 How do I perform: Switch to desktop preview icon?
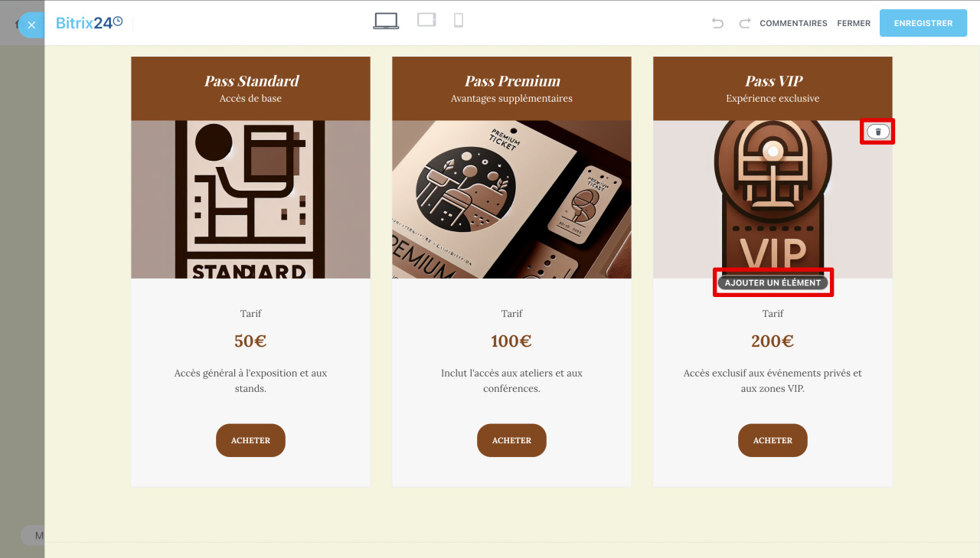point(386,21)
